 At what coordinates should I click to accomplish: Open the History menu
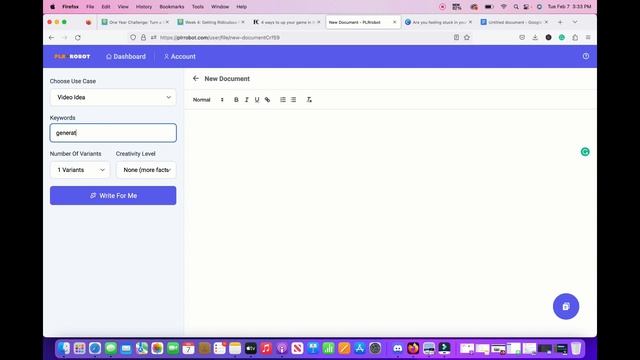[144, 7]
